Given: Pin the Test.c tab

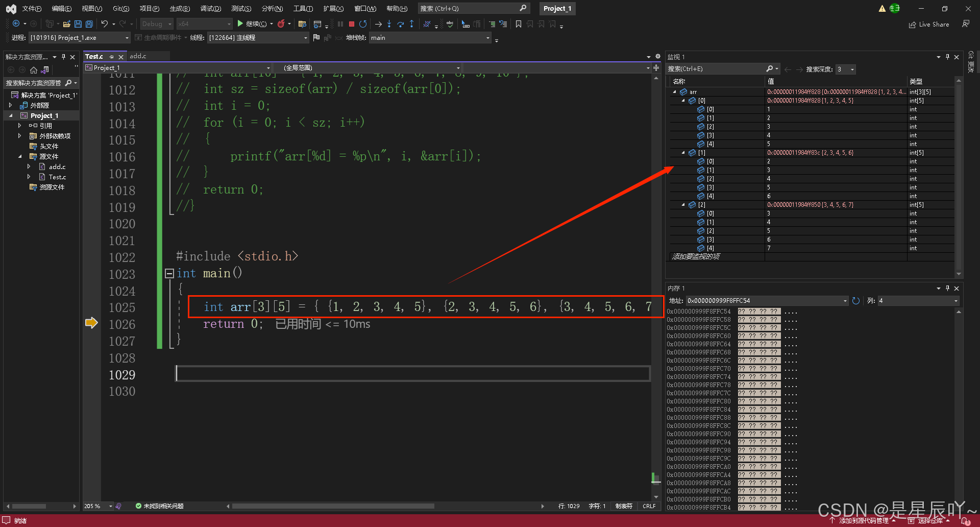Looking at the screenshot, I should coord(112,57).
